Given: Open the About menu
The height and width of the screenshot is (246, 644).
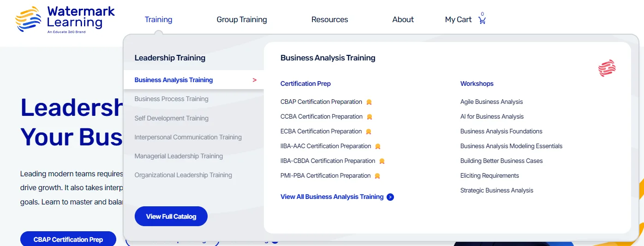Looking at the screenshot, I should (x=403, y=19).
